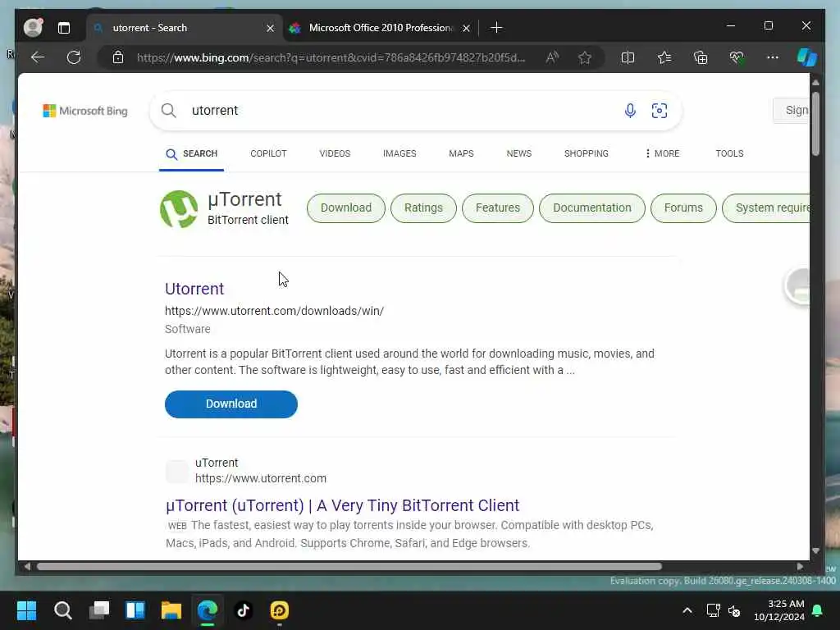Select the Forums chip

point(683,208)
